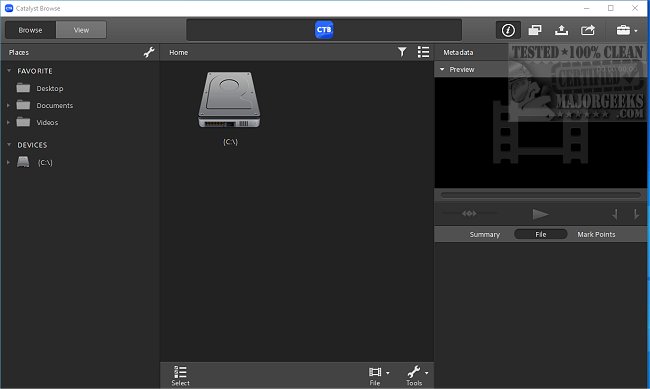This screenshot has height=389, width=650.
Task: Switch to Browse mode
Action: pos(30,30)
